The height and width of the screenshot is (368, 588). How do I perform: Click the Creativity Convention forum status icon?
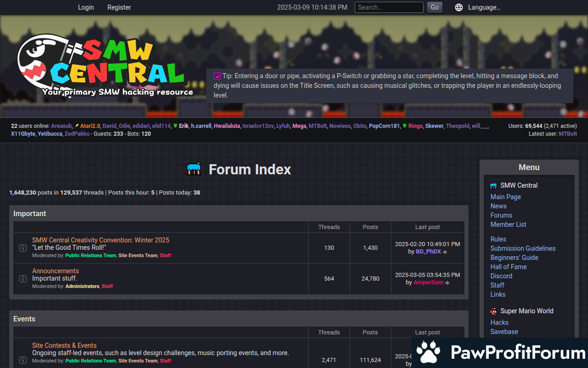[23, 248]
